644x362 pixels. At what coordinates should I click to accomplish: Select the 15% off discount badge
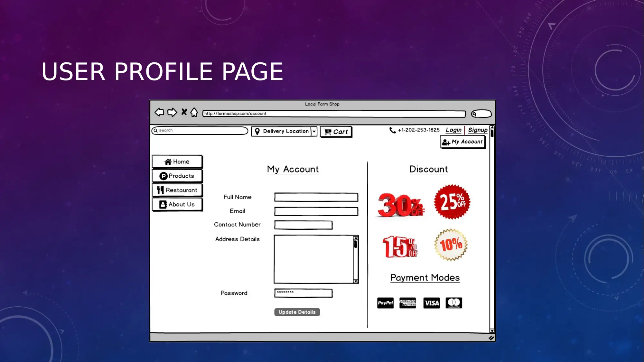point(400,246)
